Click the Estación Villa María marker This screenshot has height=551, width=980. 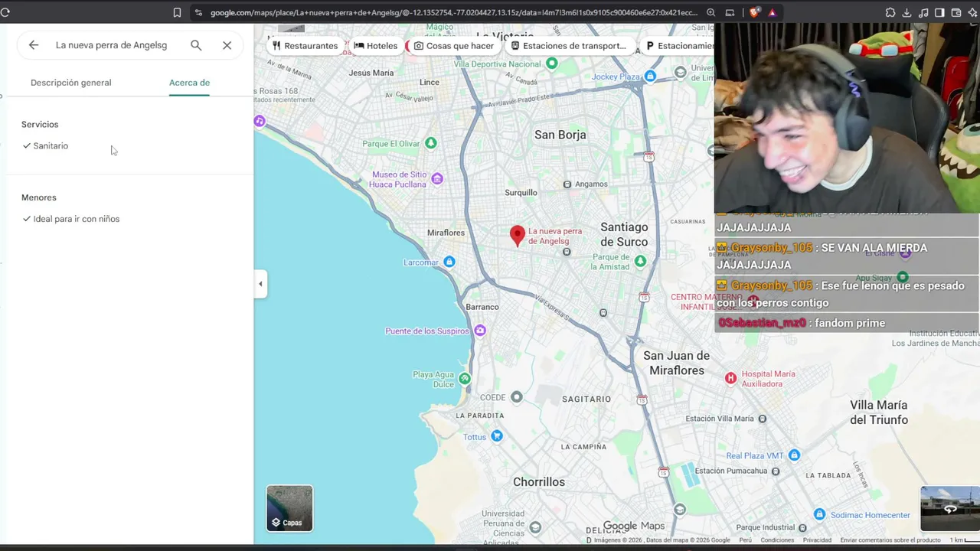click(x=762, y=419)
